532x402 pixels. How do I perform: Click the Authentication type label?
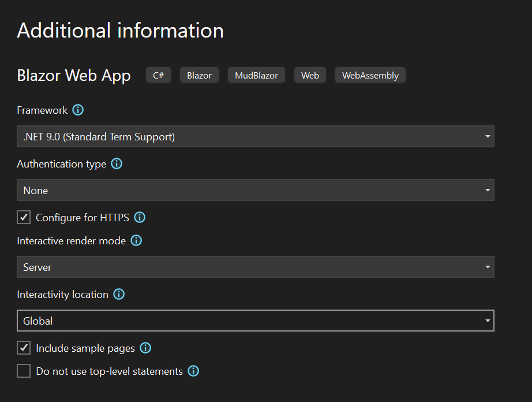pos(61,165)
